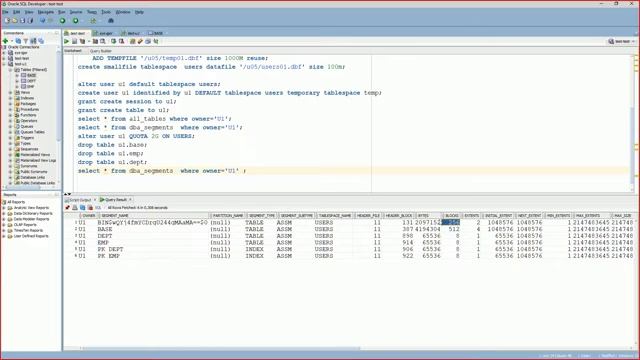Viewport: 640px width, 360px height.
Task: Open the File menu
Action: coord(5,12)
